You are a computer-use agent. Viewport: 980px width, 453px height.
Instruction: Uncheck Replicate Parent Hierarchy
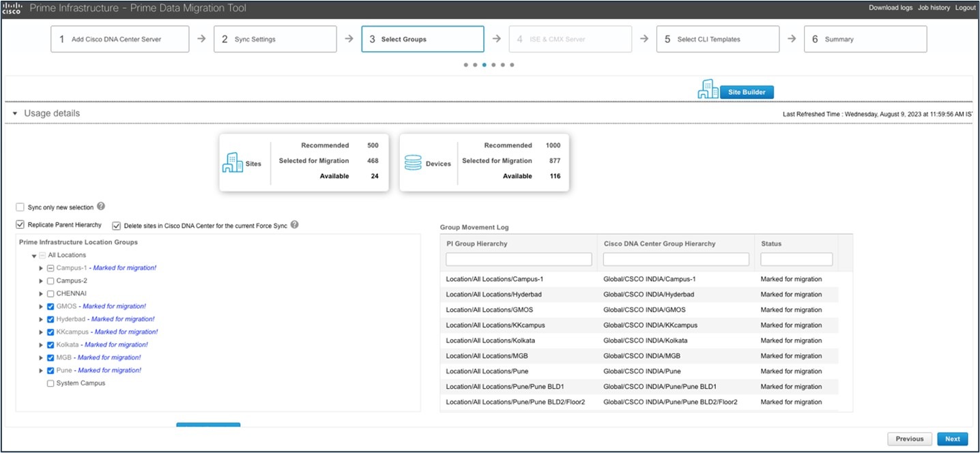pos(19,224)
